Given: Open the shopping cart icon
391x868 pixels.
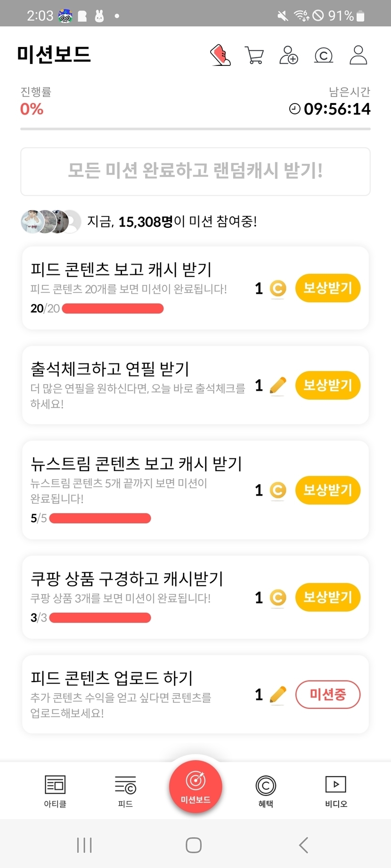Looking at the screenshot, I should click(254, 56).
